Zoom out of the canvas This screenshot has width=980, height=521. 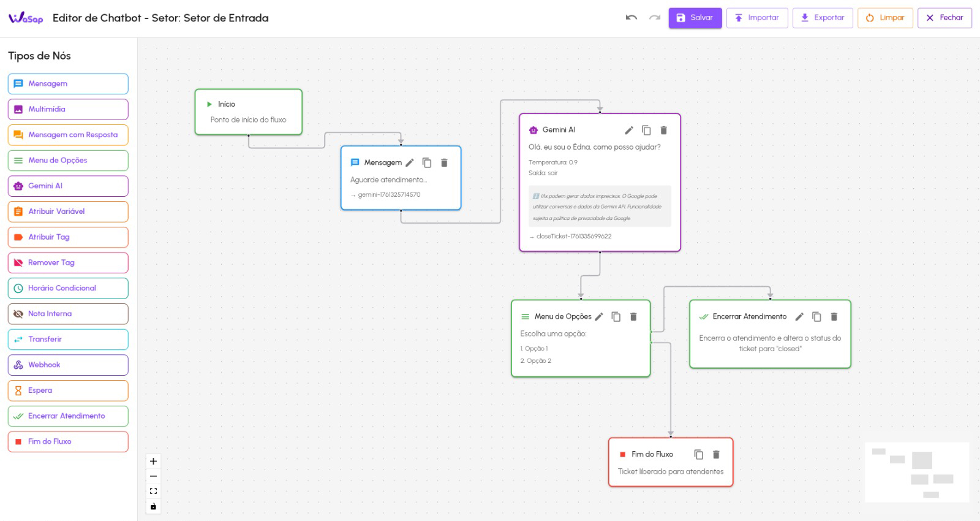[153, 476]
